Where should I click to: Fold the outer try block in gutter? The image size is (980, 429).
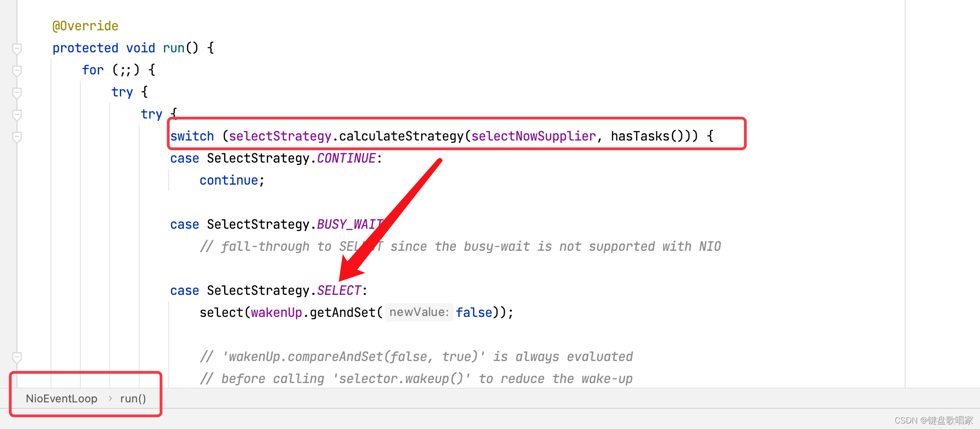click(17, 92)
